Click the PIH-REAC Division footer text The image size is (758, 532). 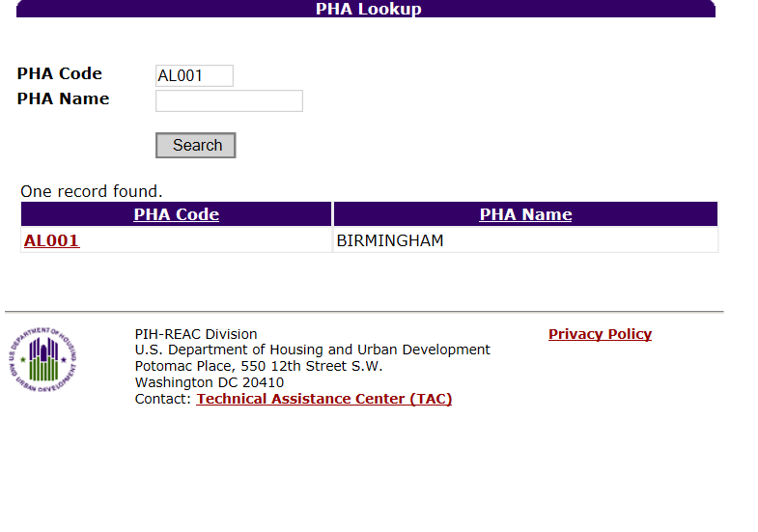pos(196,334)
